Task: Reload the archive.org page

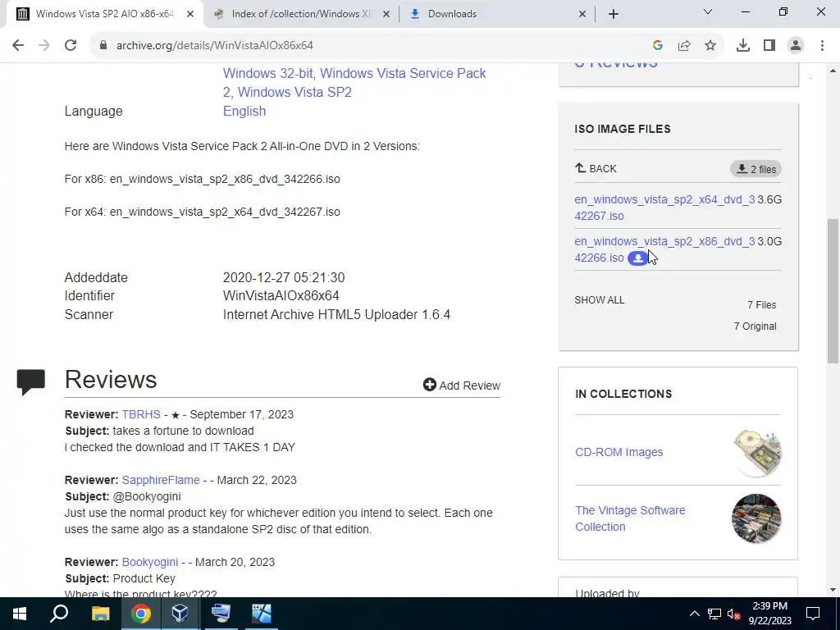Action: (71, 46)
